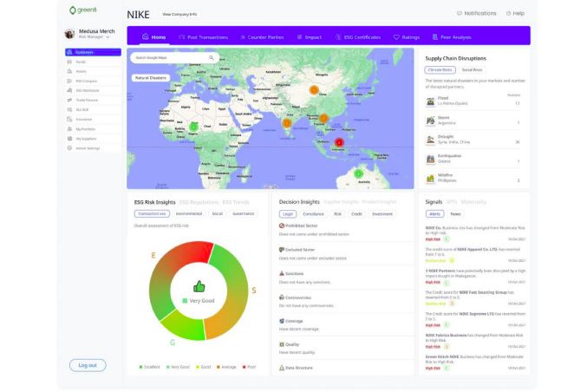Click the Poor legend swatch
This screenshot has height=392, width=587.
(x=245, y=367)
